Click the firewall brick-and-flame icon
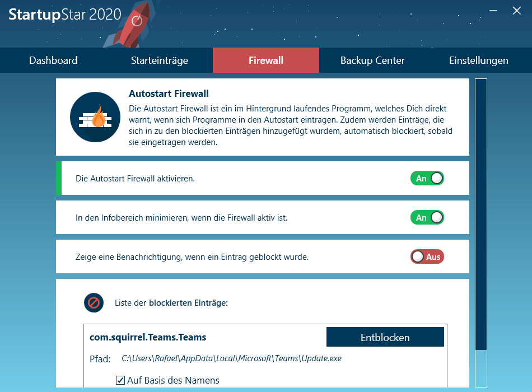 95,117
